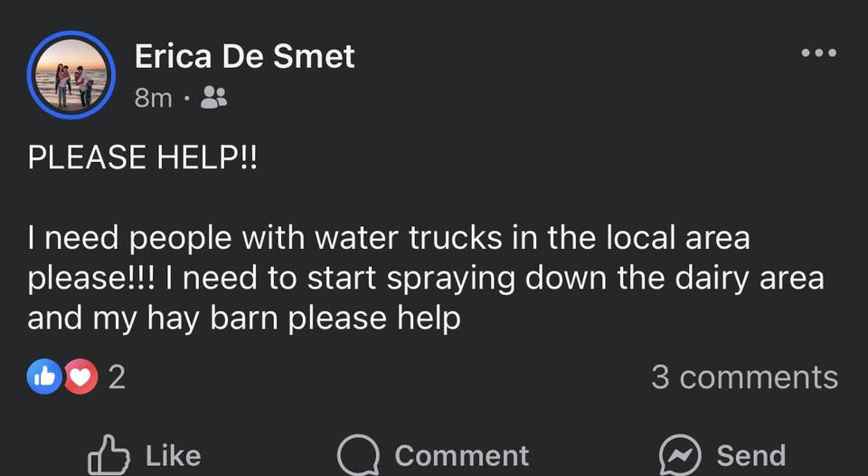868x476 pixels.
Task: Click the Like text label
Action: point(174,456)
